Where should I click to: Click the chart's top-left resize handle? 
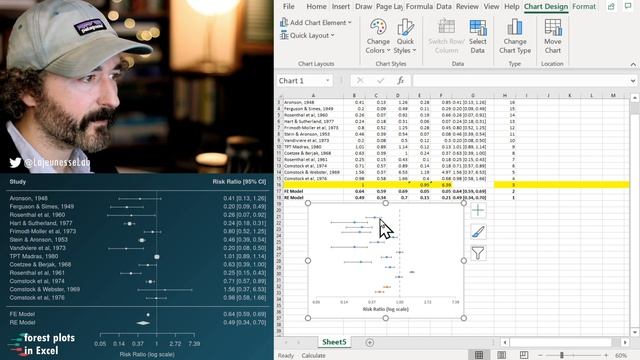308,203
